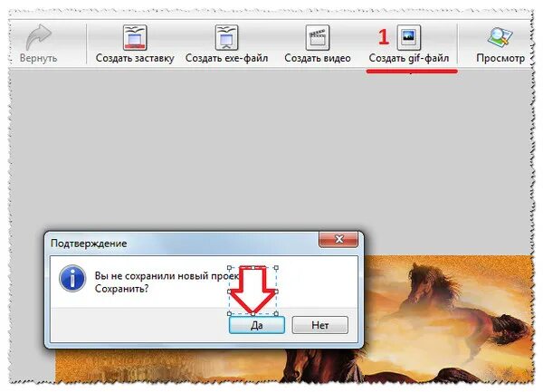Viewport: 543px width, 392px height.
Task: Open Просмотр via the magnifier icon
Action: point(500,37)
